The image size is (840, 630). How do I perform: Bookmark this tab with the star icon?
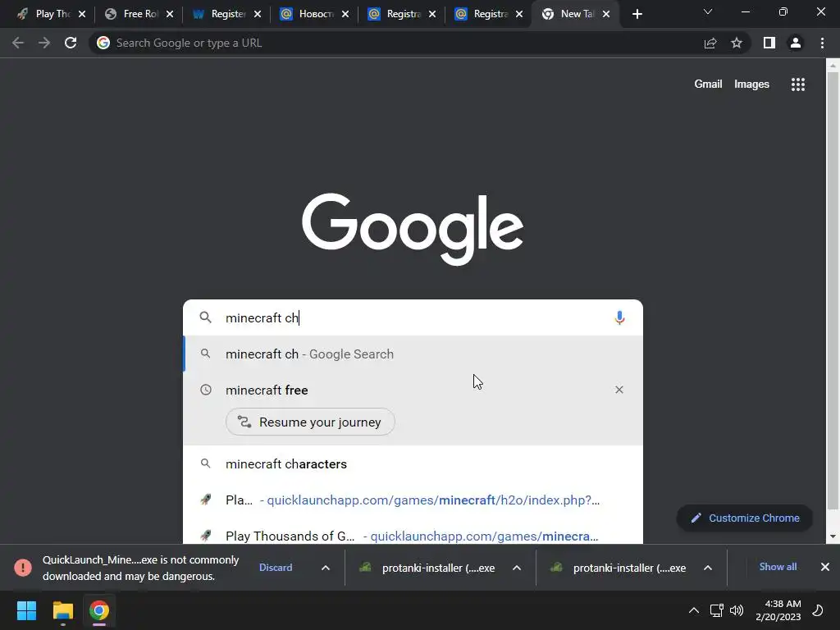[x=737, y=43]
